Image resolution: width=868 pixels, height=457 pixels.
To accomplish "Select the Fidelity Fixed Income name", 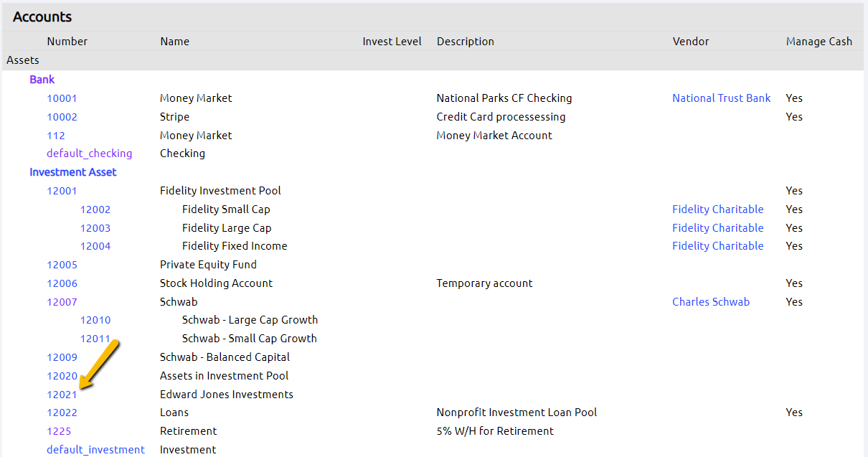I will [235, 246].
